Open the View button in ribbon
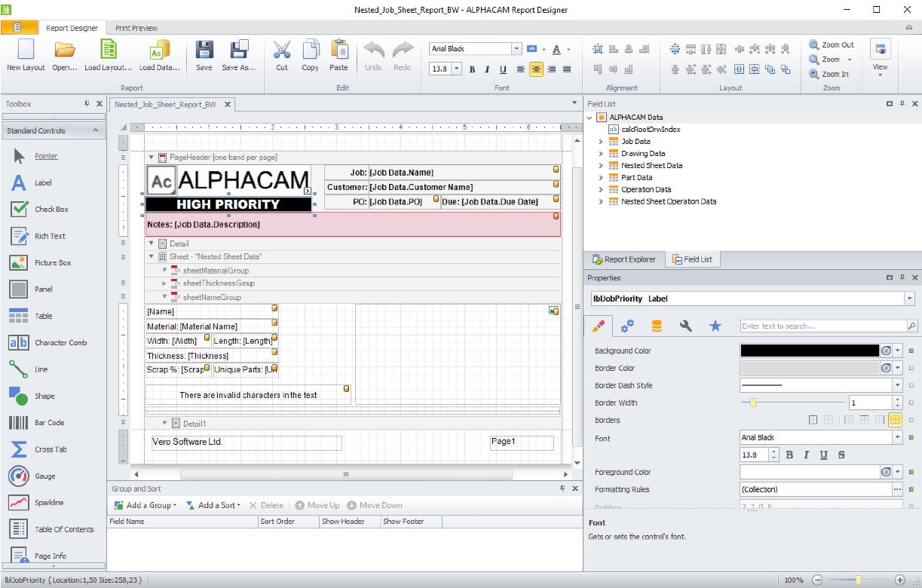The width and height of the screenshot is (922, 588). [x=880, y=57]
